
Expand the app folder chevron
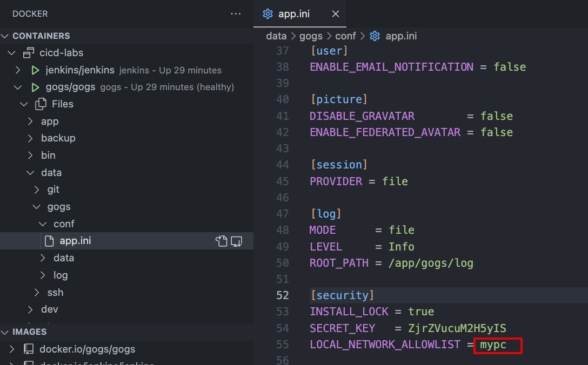pyautogui.click(x=30, y=121)
